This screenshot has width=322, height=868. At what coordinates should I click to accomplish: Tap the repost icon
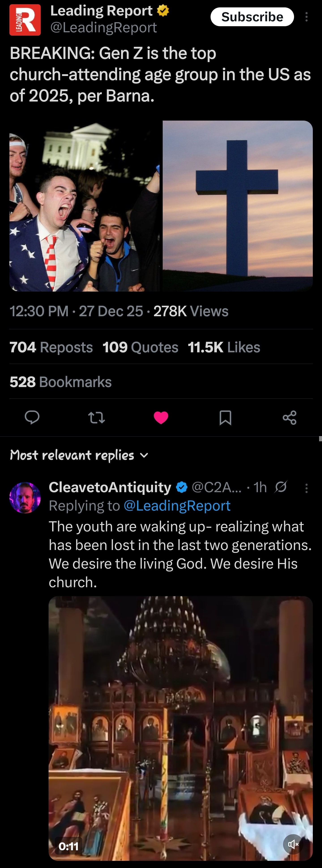coord(97,418)
